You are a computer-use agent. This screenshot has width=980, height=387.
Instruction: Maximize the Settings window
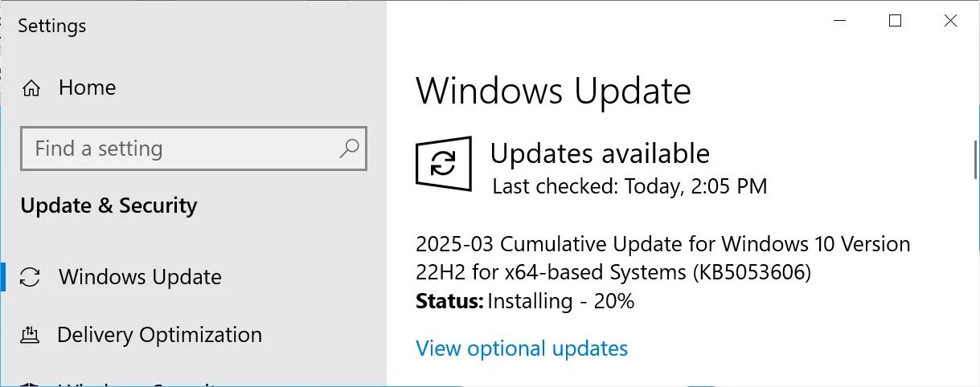pos(895,22)
